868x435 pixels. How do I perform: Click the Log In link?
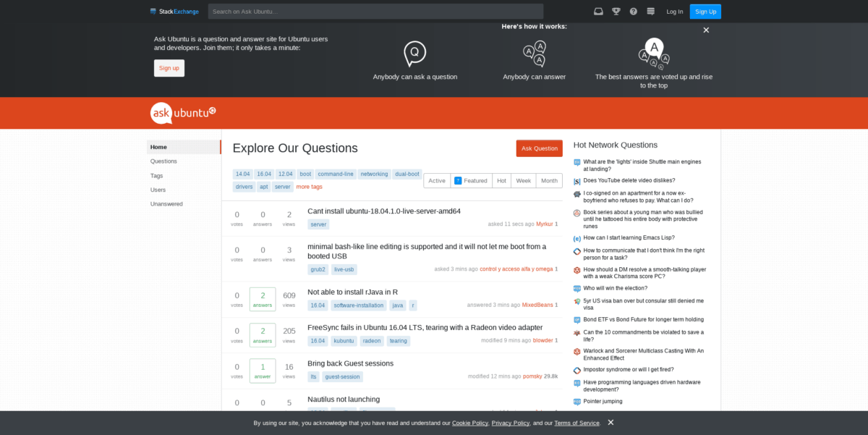click(x=674, y=12)
